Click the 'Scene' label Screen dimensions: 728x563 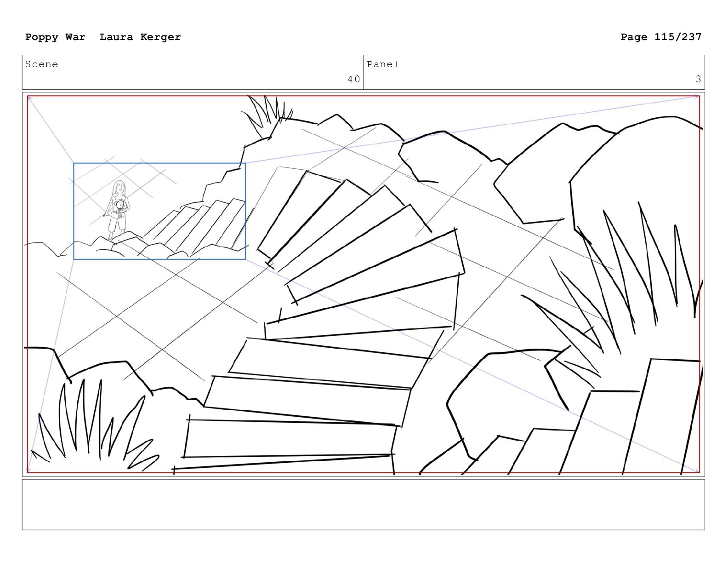point(41,64)
